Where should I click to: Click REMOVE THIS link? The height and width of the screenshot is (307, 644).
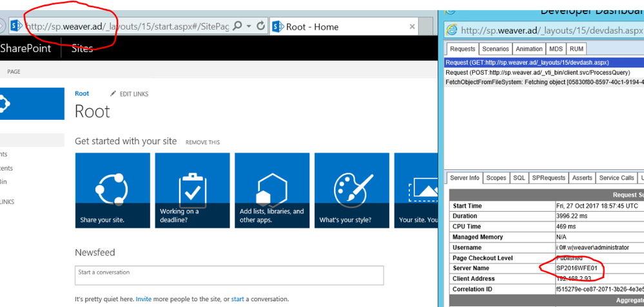pyautogui.click(x=202, y=143)
